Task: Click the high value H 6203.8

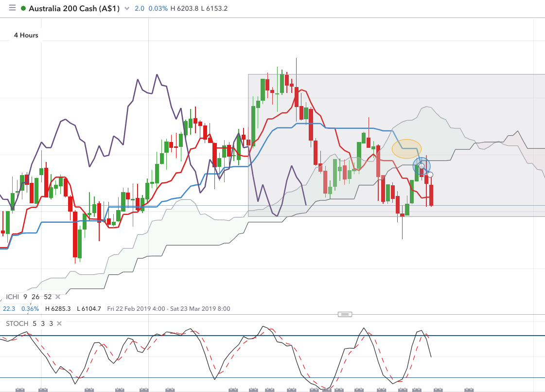Action: click(184, 8)
